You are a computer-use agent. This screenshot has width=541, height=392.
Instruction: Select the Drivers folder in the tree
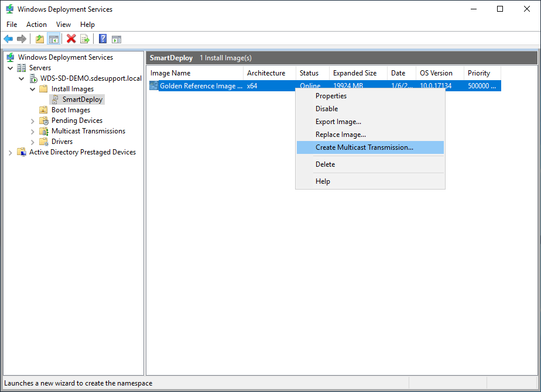61,142
